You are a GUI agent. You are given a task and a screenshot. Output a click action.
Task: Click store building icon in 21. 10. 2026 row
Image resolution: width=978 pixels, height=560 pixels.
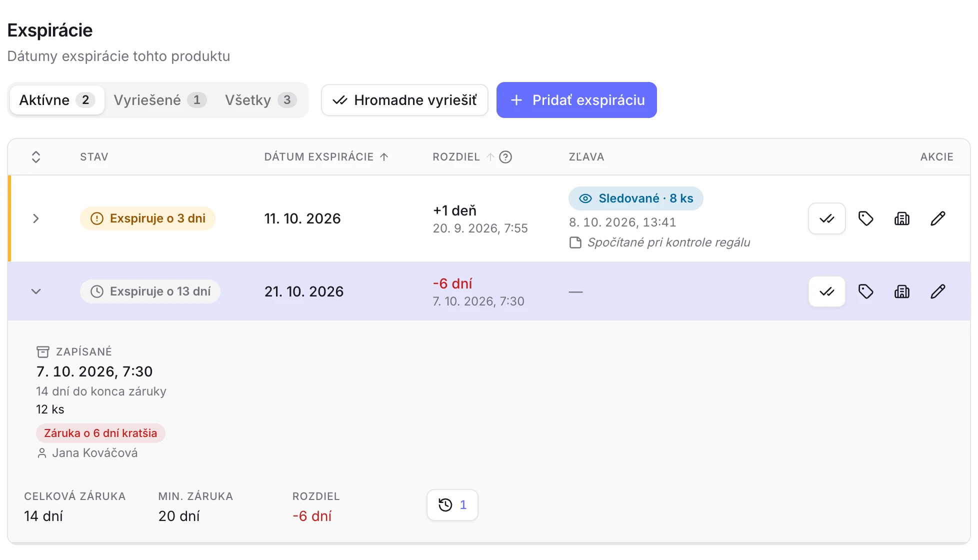pos(901,291)
